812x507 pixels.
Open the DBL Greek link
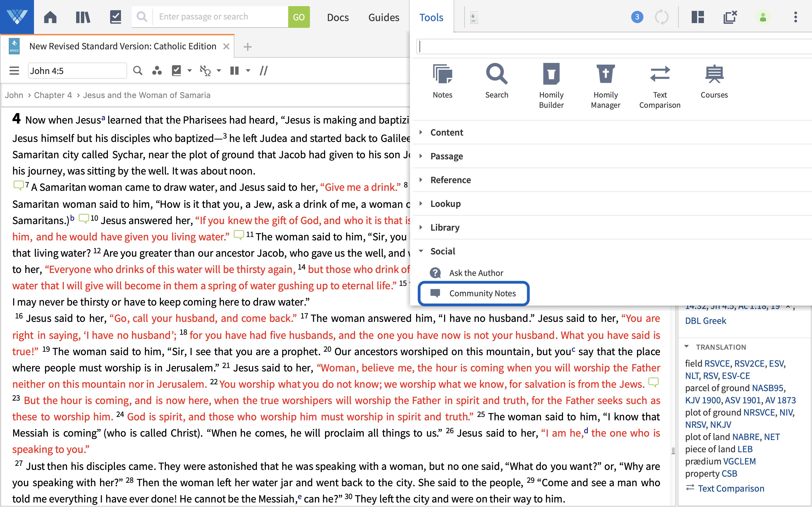click(705, 320)
